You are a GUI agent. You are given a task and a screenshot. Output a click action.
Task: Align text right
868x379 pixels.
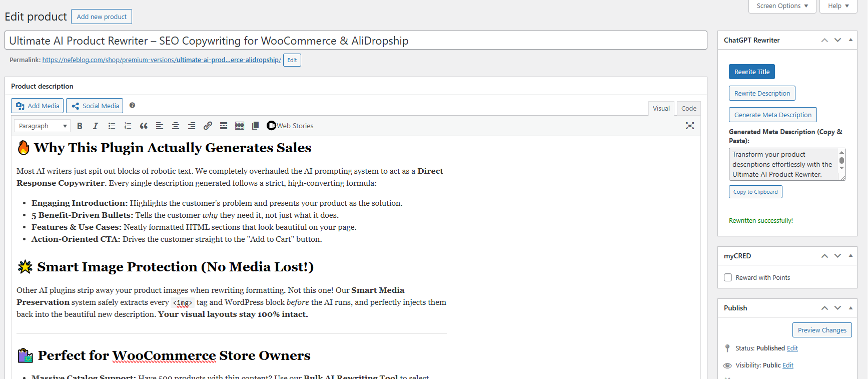192,126
